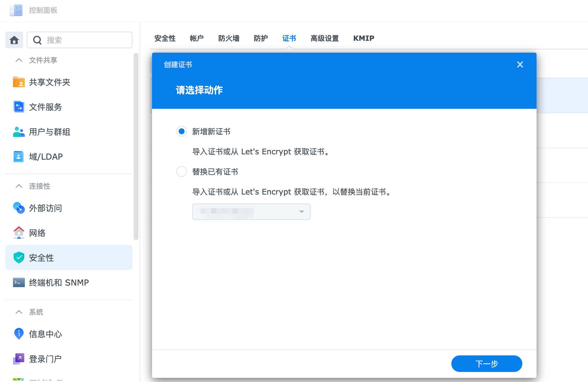Image resolution: width=588 pixels, height=382 pixels.
Task: Open the 文件服务 file services icon
Action: [19, 107]
